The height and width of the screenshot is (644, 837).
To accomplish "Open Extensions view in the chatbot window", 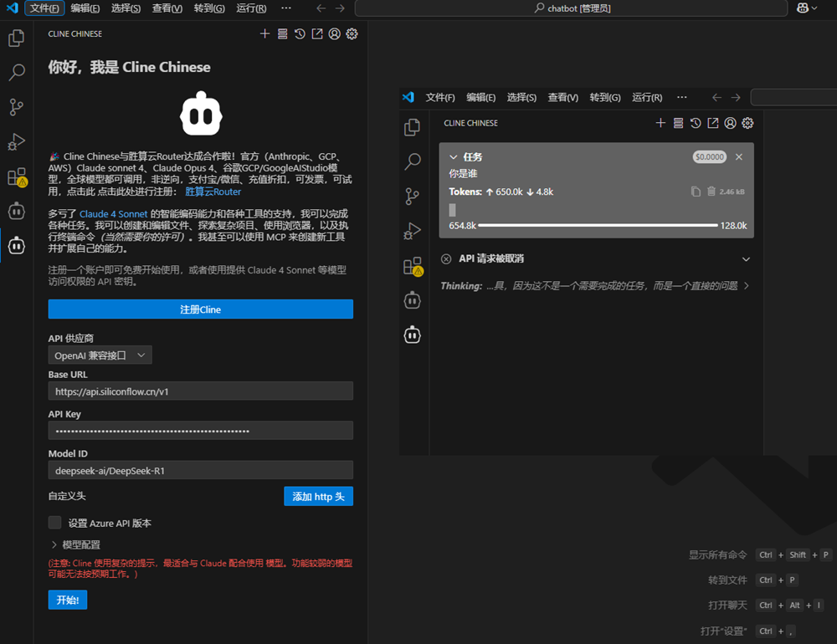I will 17,176.
